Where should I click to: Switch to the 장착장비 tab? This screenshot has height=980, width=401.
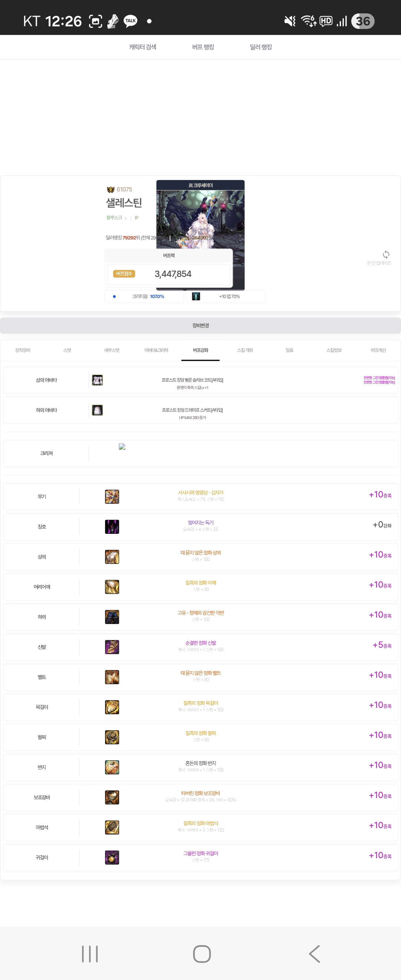23,350
